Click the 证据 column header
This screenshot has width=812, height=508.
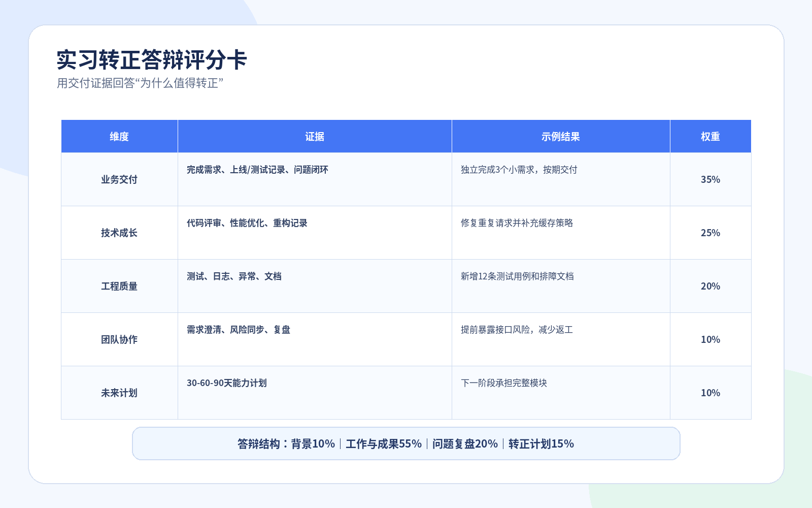tap(315, 137)
